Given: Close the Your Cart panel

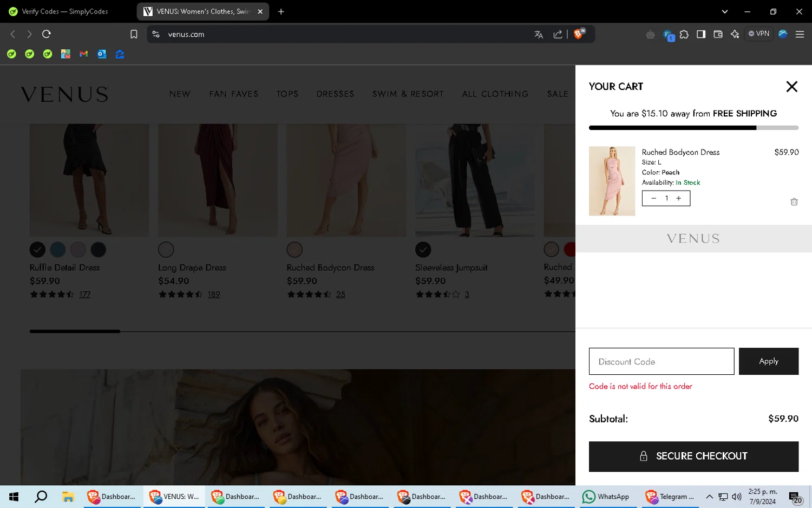Looking at the screenshot, I should 791,87.
